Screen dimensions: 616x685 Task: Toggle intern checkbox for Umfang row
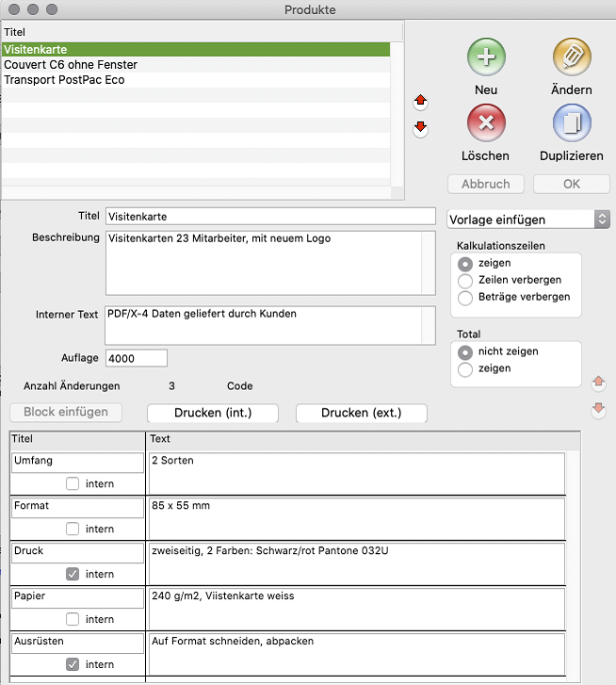click(73, 483)
